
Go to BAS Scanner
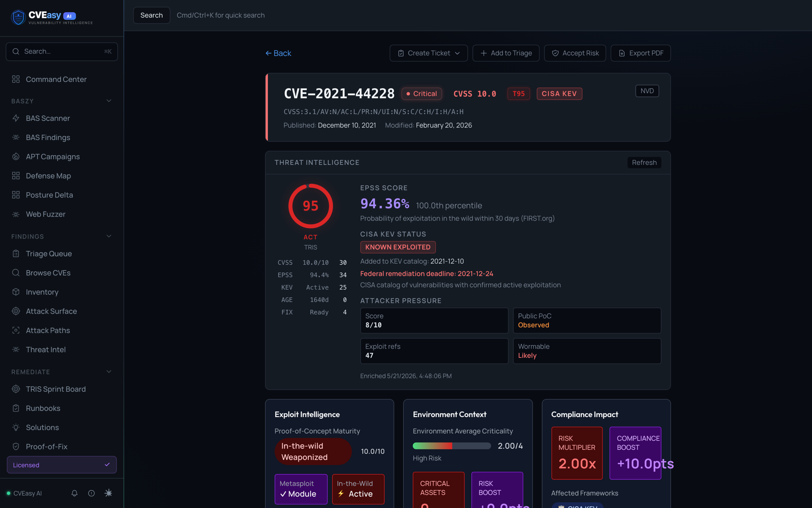click(x=62, y=118)
